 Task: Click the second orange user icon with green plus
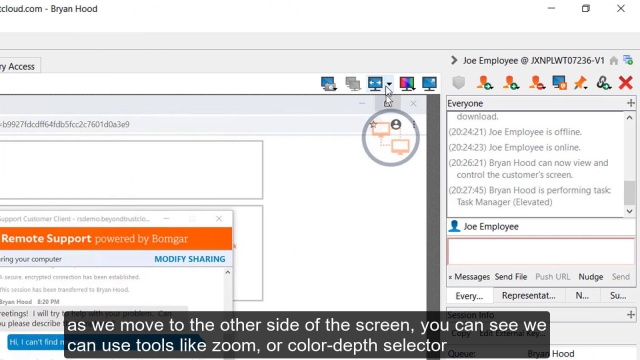[x=511, y=83]
